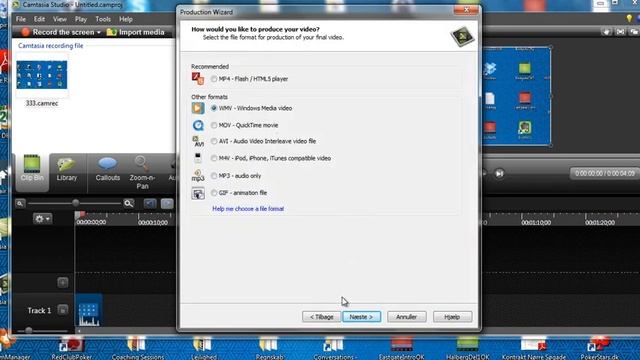Click the timeline playhead marker at 00:00:00

coord(80,214)
